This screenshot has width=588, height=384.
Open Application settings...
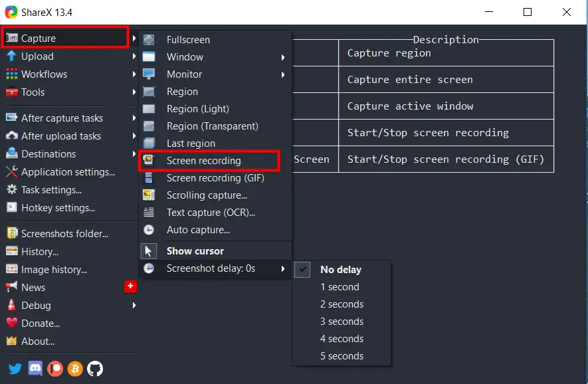(70, 172)
